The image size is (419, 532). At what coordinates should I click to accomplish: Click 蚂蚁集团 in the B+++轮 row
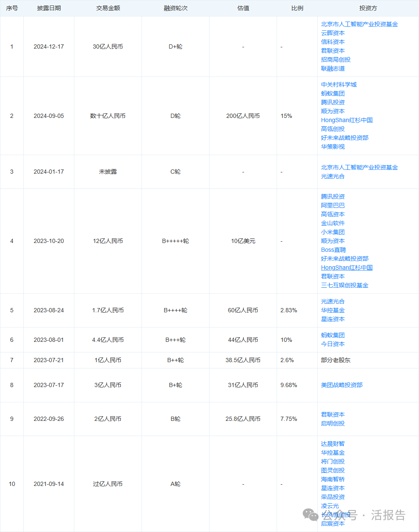(333, 335)
